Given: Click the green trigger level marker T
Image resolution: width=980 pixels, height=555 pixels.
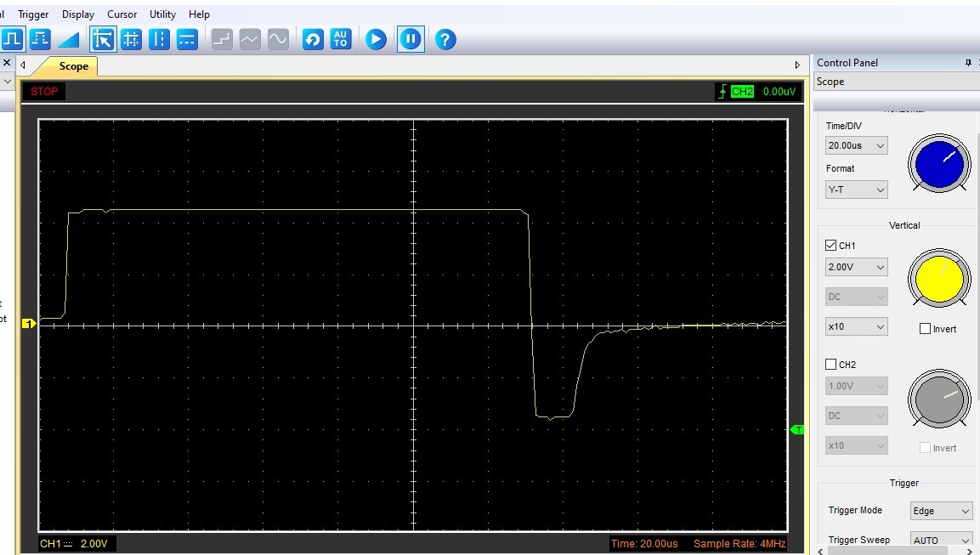Looking at the screenshot, I should [797, 430].
